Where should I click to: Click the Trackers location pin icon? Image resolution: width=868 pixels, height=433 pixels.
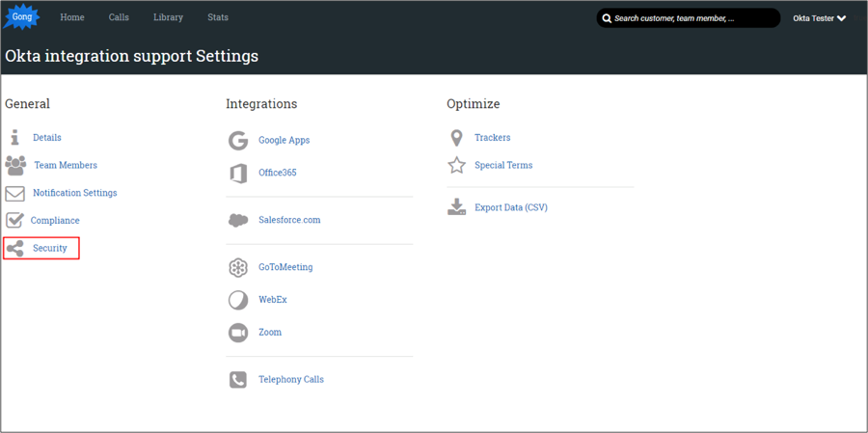point(456,139)
